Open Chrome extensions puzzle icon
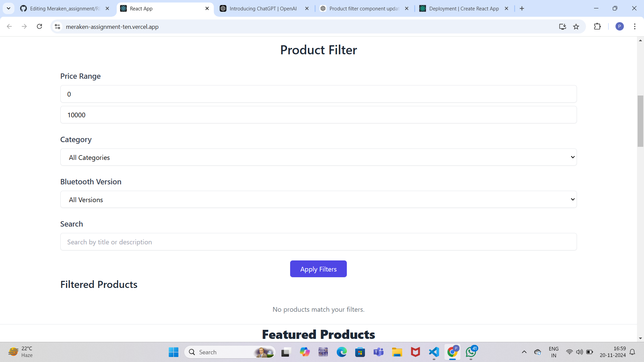Viewport: 644px width, 362px height. (597, 26)
